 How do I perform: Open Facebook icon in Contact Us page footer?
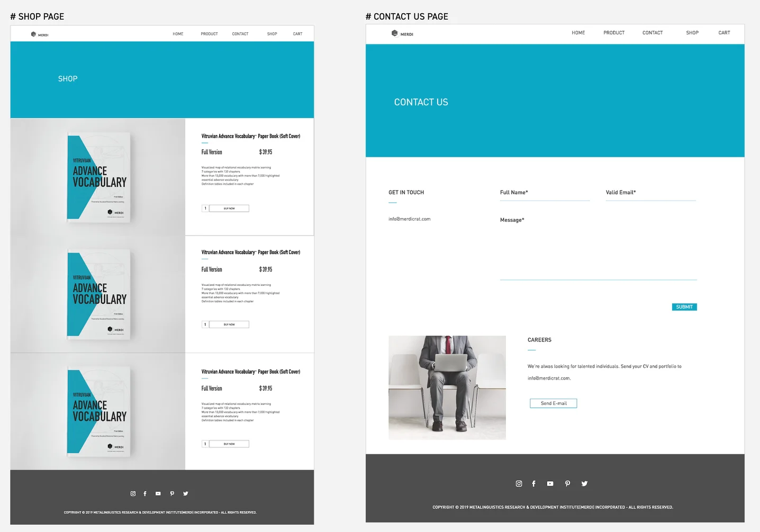pyautogui.click(x=533, y=483)
